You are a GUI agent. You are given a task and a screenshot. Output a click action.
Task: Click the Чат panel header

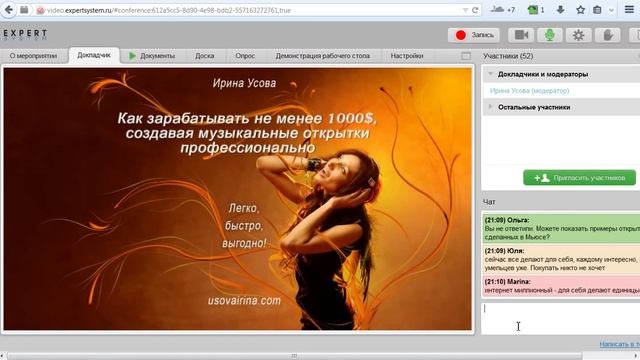[x=489, y=202]
